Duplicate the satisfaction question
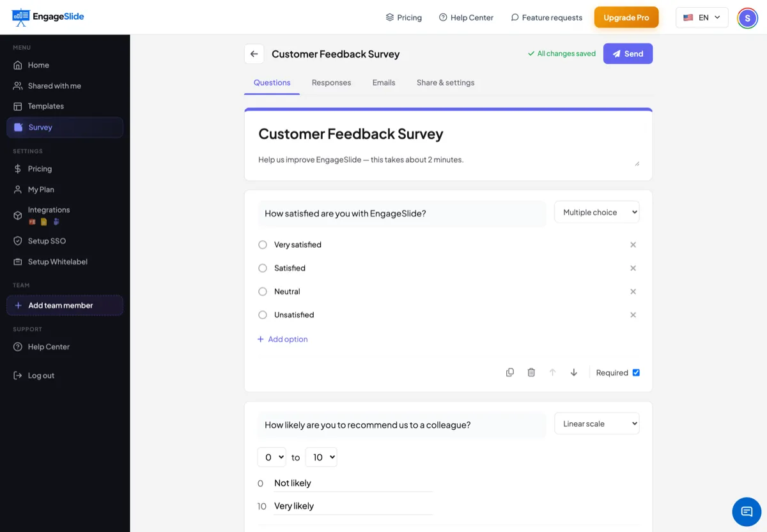This screenshot has height=532, width=767. point(510,372)
